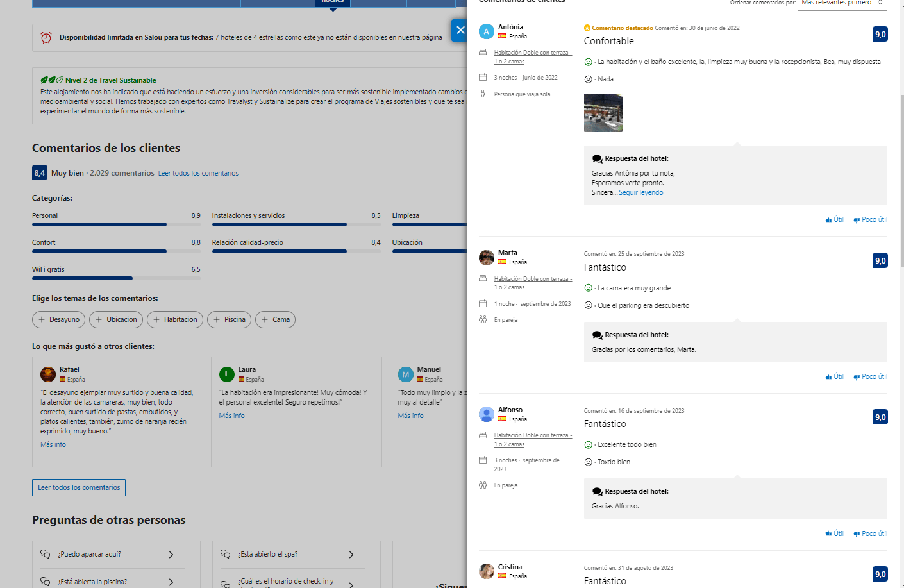This screenshot has width=904, height=588.
Task: Click the couple icon beside Marta's En pareja
Action: [483, 319]
